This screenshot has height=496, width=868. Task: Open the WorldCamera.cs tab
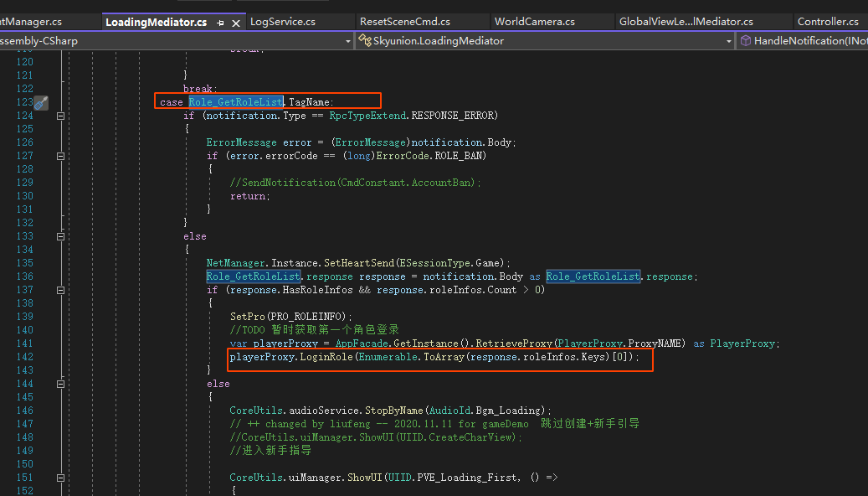[534, 22]
